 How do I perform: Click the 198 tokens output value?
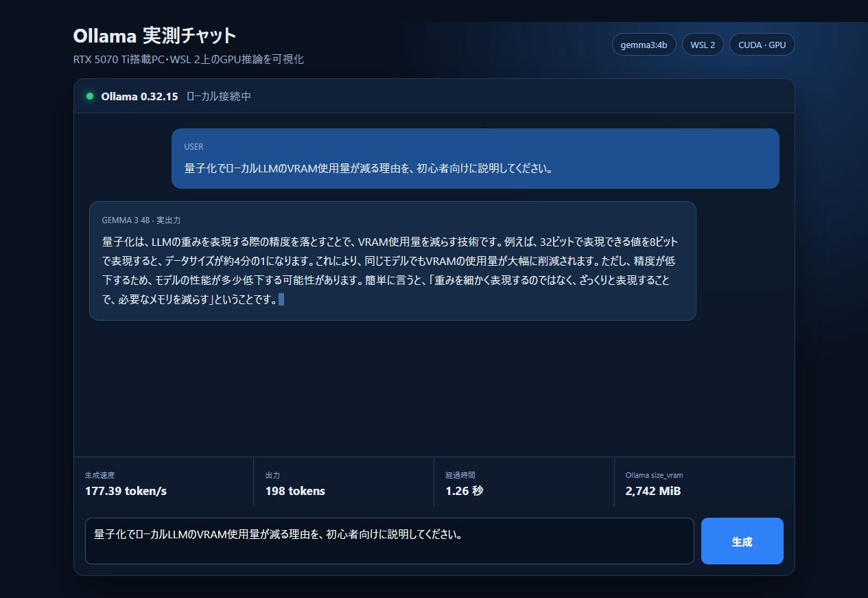[x=295, y=491]
